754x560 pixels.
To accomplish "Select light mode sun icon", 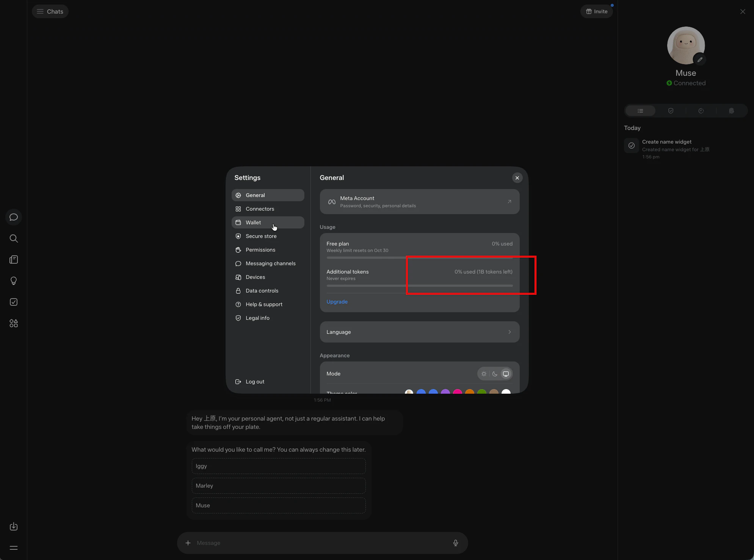I will [484, 374].
